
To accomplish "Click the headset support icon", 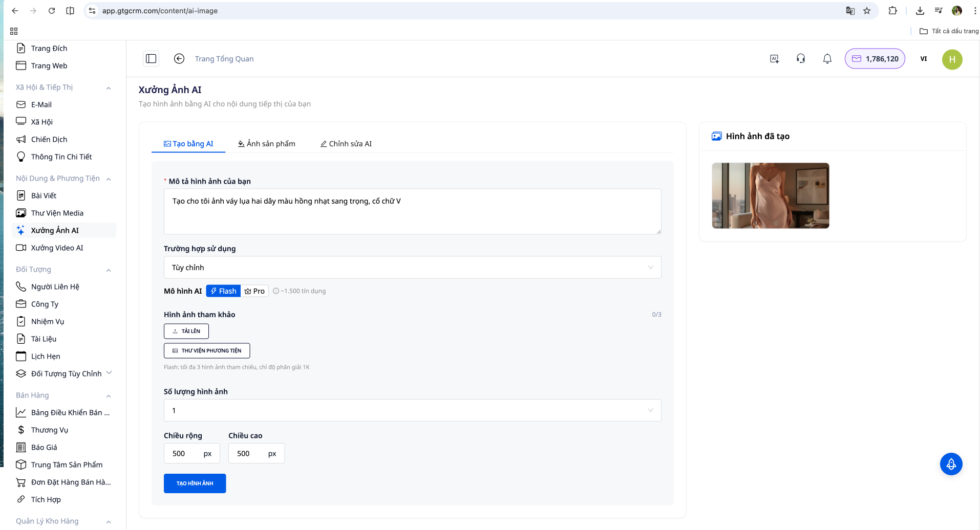I will 800,59.
